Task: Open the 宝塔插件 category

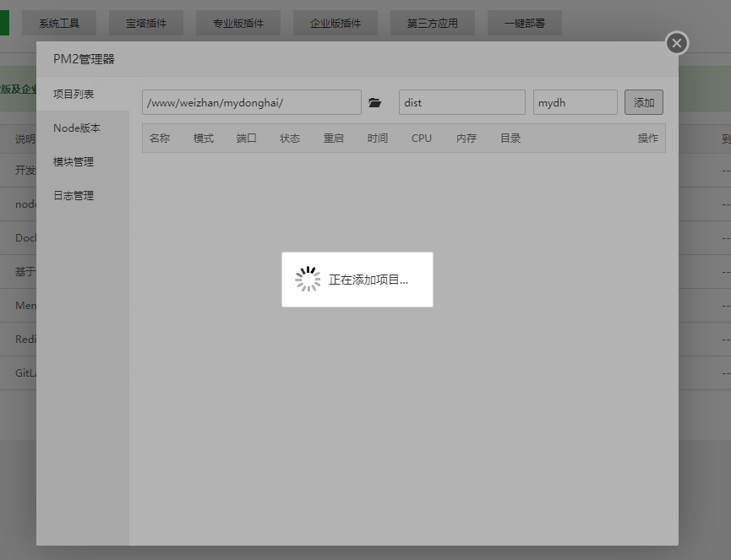Action: (x=146, y=23)
